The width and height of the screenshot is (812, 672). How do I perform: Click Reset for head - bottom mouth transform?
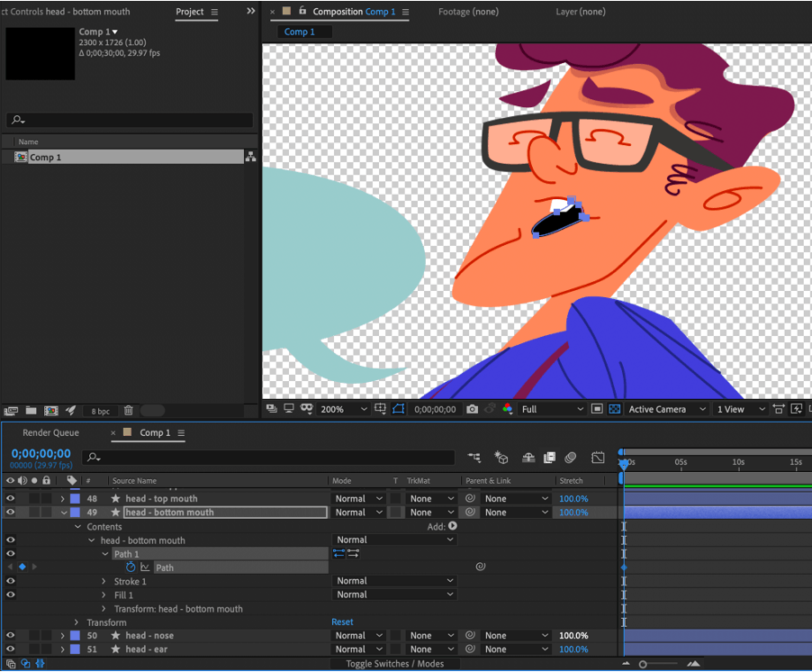[x=342, y=622]
